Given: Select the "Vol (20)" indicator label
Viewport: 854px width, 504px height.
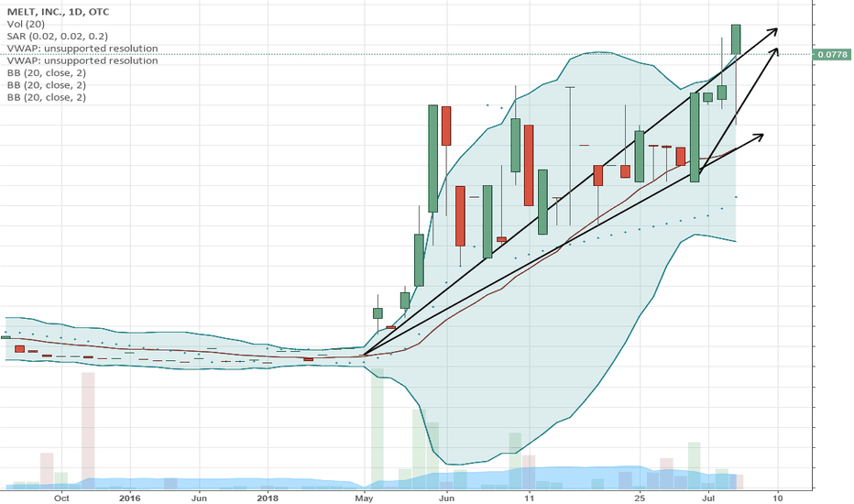Looking at the screenshot, I should (x=27, y=24).
